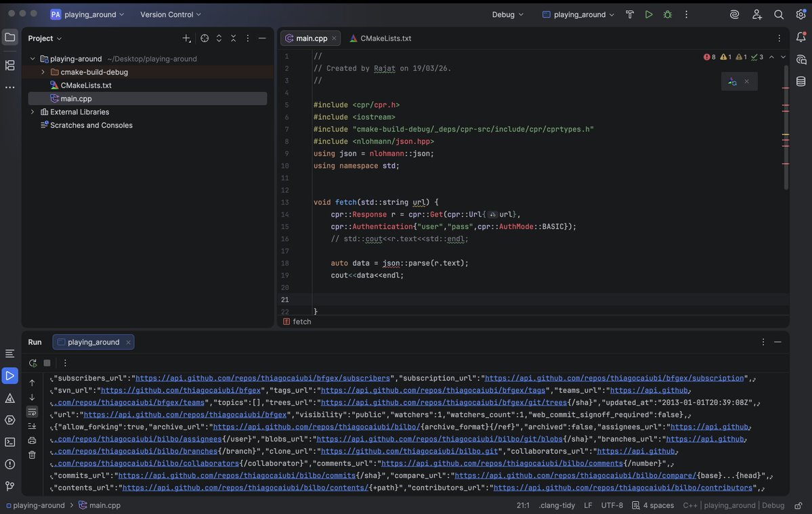Rerun program in Run panel
Screen dimensions: 812x514
33,363
